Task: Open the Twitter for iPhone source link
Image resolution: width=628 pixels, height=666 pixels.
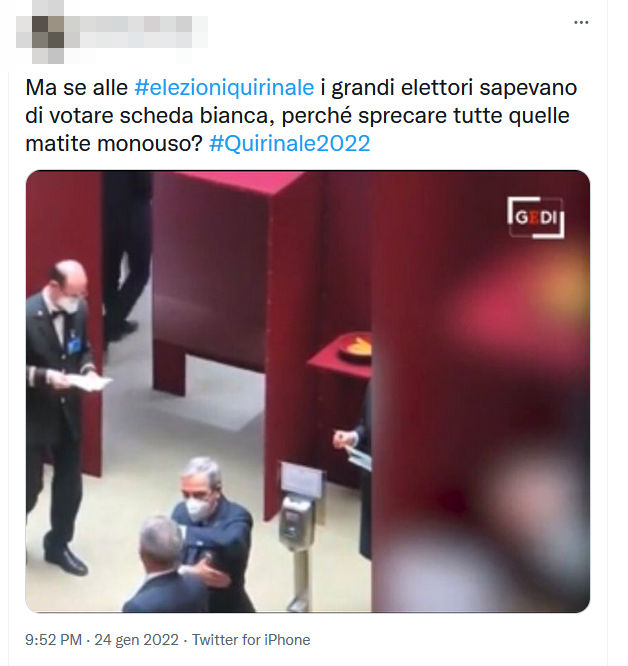Action: point(251,640)
